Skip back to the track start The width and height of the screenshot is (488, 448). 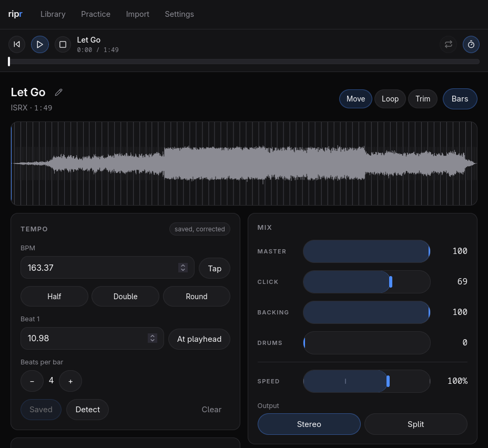click(17, 45)
